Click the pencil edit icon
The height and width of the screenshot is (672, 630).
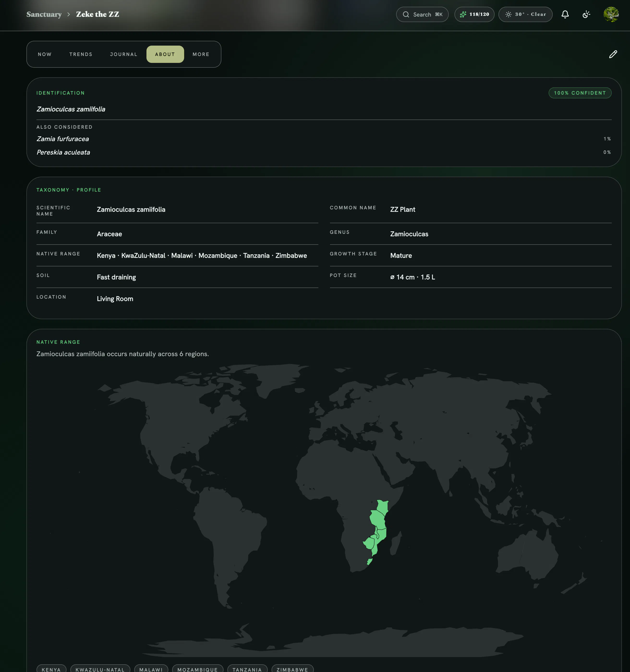pos(613,54)
